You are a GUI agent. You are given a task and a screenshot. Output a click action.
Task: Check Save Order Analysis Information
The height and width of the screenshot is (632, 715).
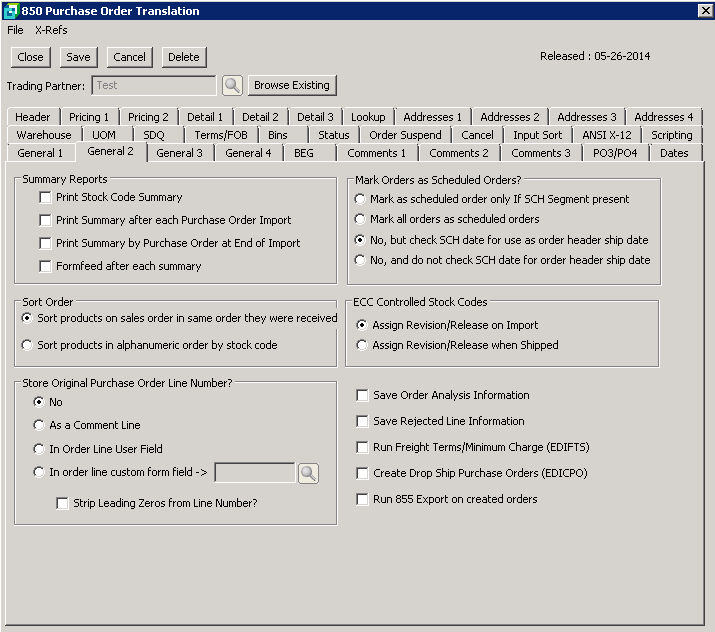pos(362,396)
